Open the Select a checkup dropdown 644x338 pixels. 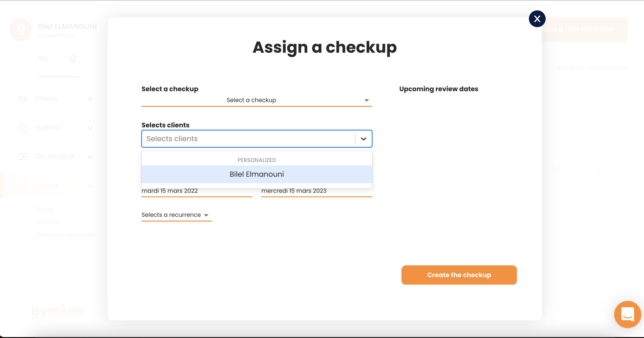(257, 100)
